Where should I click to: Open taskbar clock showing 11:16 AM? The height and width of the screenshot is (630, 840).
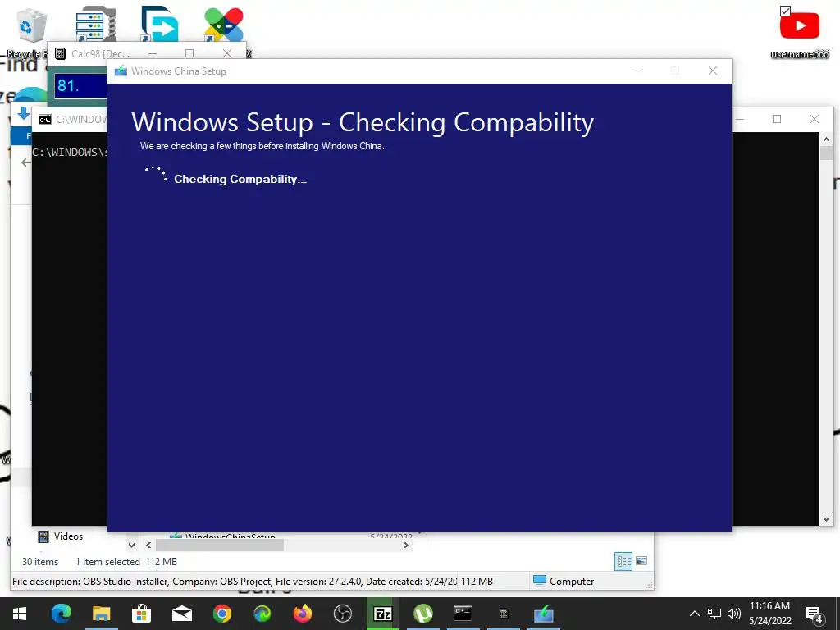(769, 614)
